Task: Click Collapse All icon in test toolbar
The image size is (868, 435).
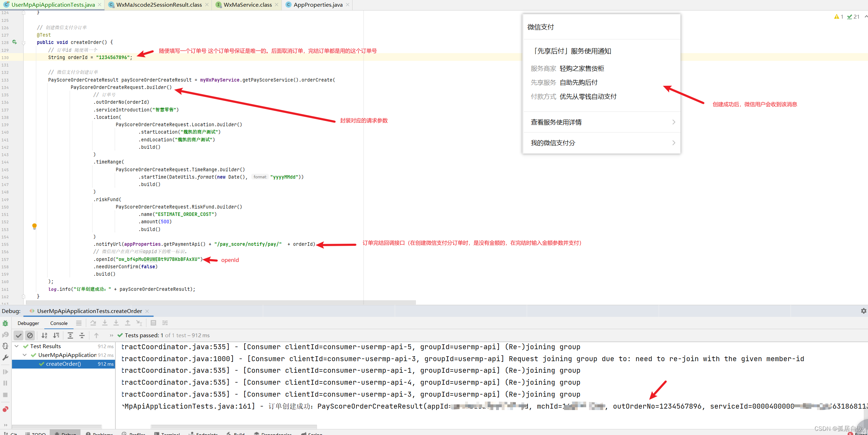Action: (82, 335)
